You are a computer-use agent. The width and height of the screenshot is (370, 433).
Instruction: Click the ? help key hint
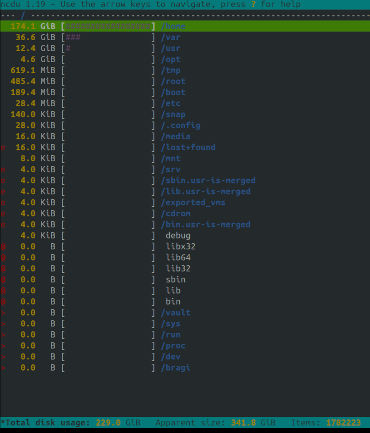point(253,4)
